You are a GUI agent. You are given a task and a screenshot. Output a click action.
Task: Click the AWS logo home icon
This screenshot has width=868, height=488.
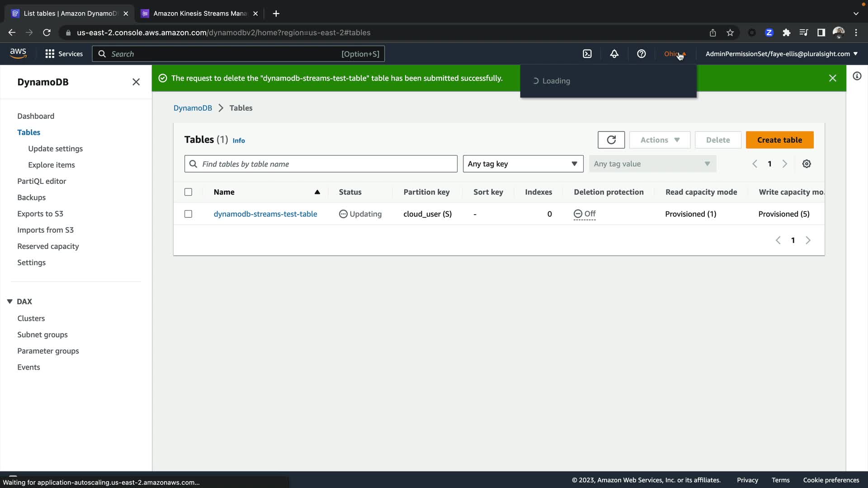(x=18, y=53)
